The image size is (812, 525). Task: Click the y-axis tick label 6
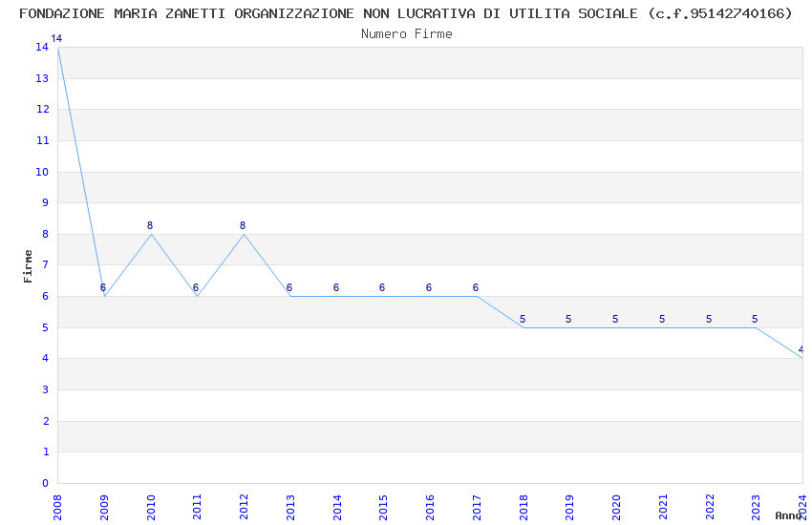coord(45,296)
